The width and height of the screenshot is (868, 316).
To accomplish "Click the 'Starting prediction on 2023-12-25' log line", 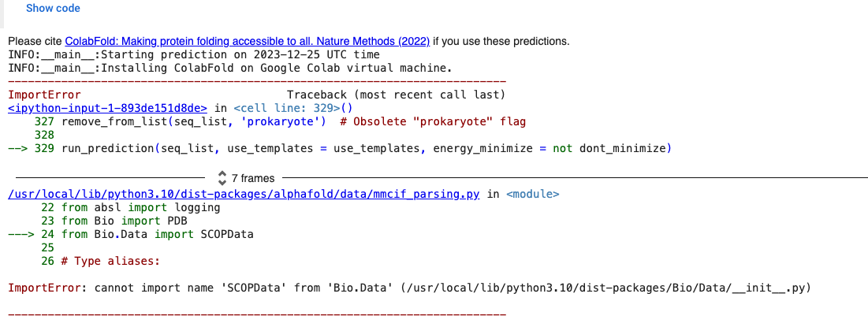I will [x=193, y=54].
